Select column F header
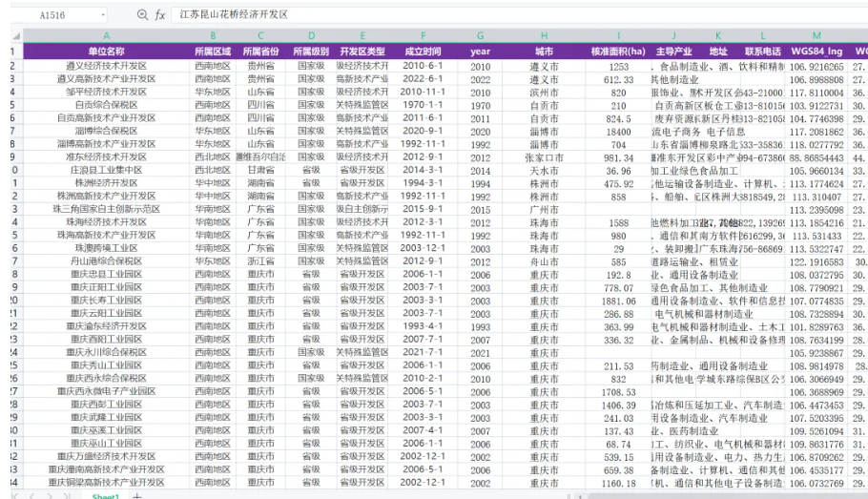 (423, 36)
